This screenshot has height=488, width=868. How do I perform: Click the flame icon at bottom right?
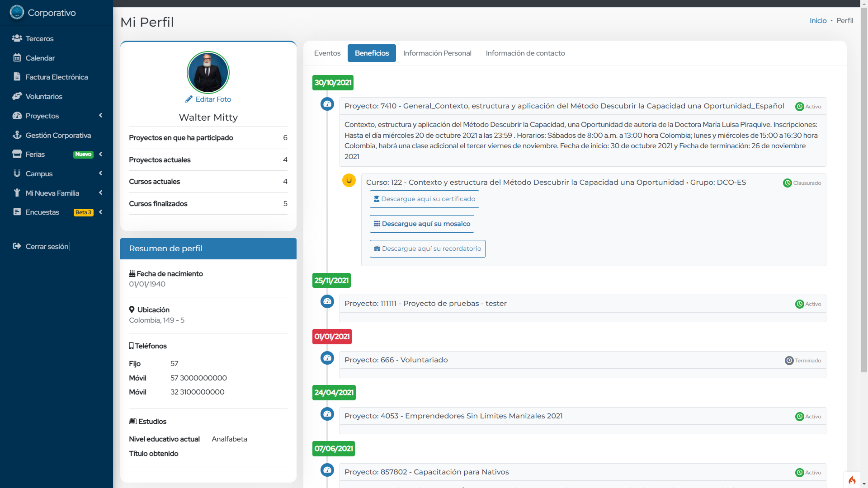click(x=852, y=480)
